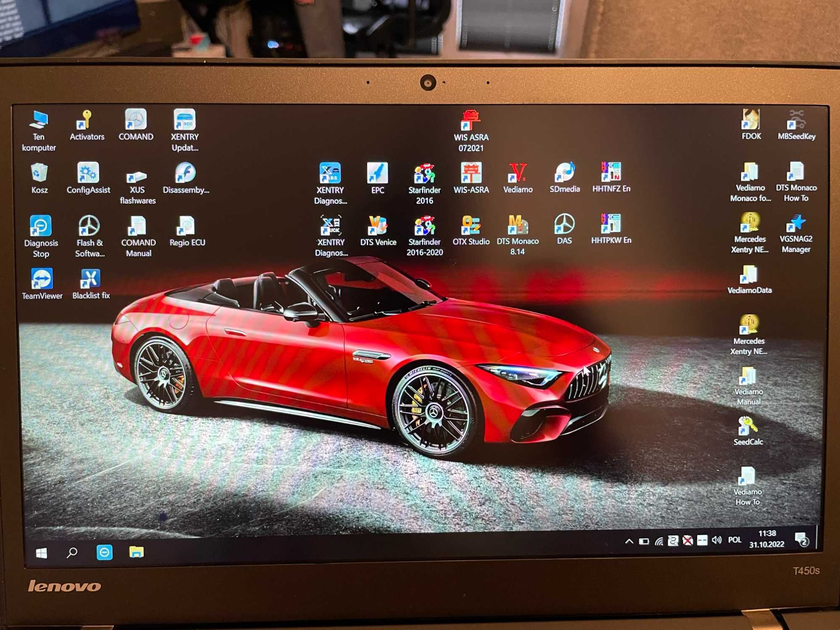
Task: Launch the Diagnosis Stop icon
Action: click(x=41, y=236)
